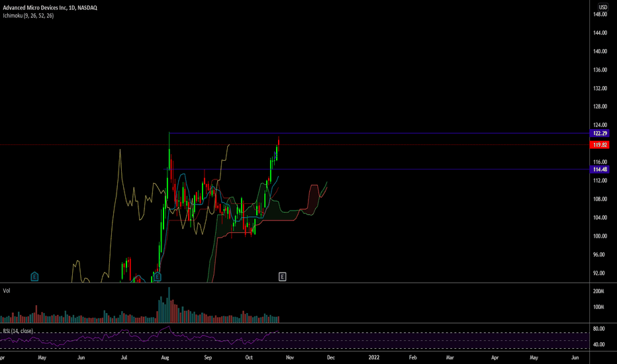This screenshot has height=364, width=617.
Task: Click the Sep time axis label
Action: (208, 357)
